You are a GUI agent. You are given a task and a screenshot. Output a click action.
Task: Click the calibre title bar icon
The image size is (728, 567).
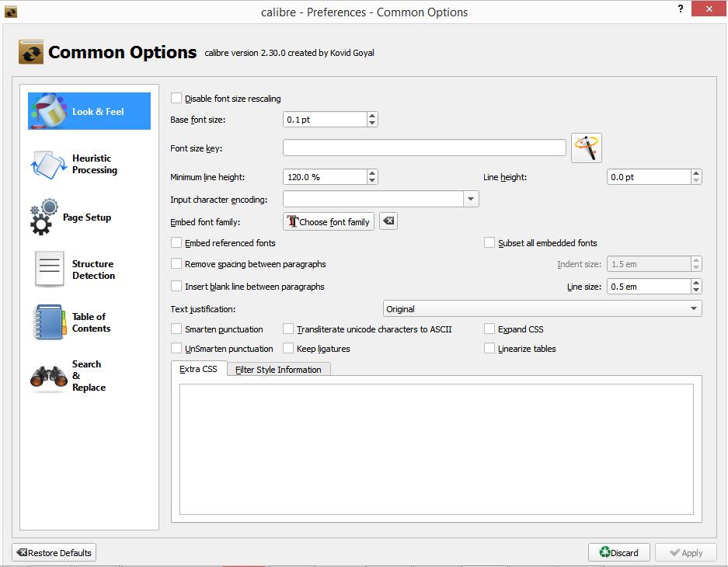tap(11, 12)
